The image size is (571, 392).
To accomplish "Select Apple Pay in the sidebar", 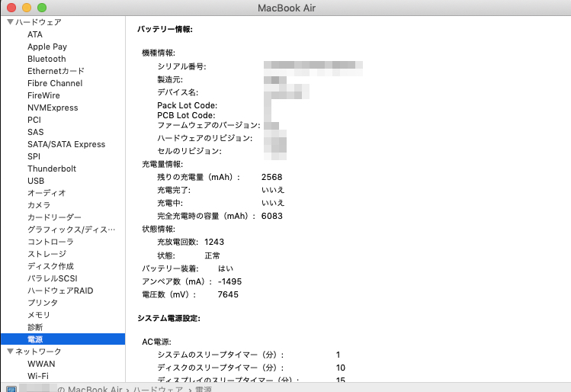I will coord(47,47).
